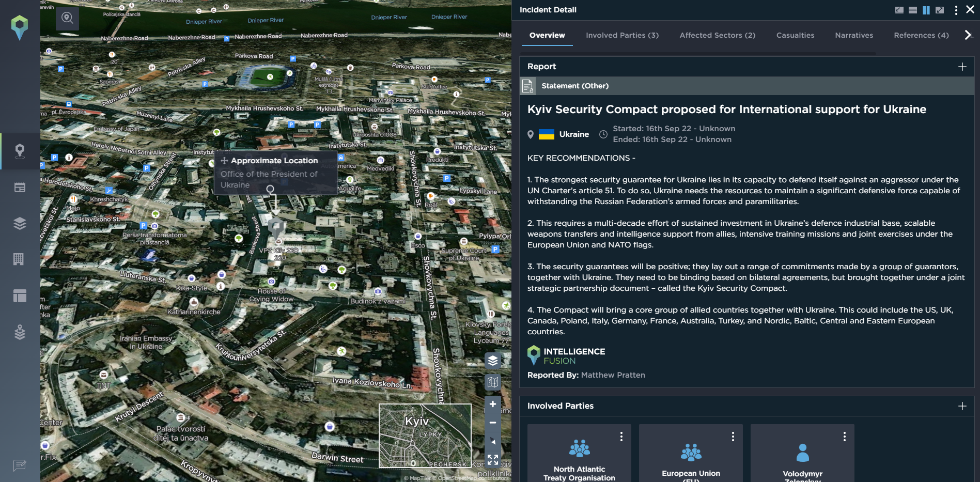Click the Iranian Embassy in Ukraine label
The height and width of the screenshot is (482, 980).
pyautogui.click(x=146, y=343)
